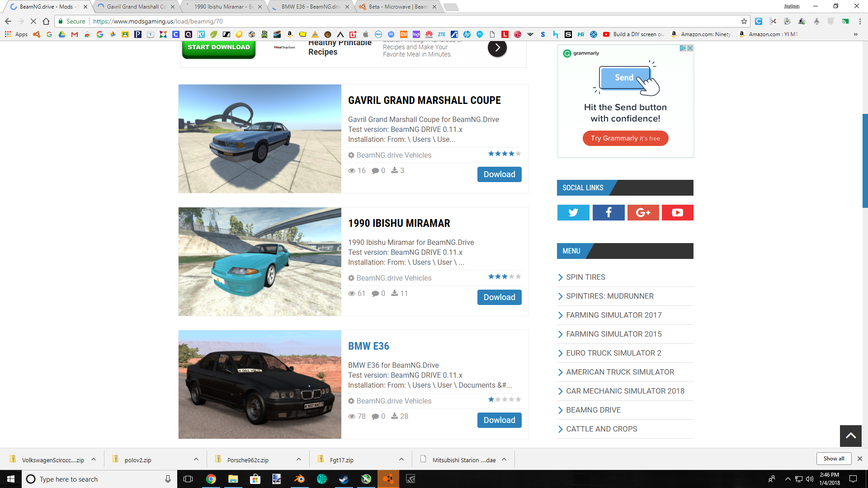The image size is (868, 488).
Task: Stop loading the page
Action: click(33, 21)
